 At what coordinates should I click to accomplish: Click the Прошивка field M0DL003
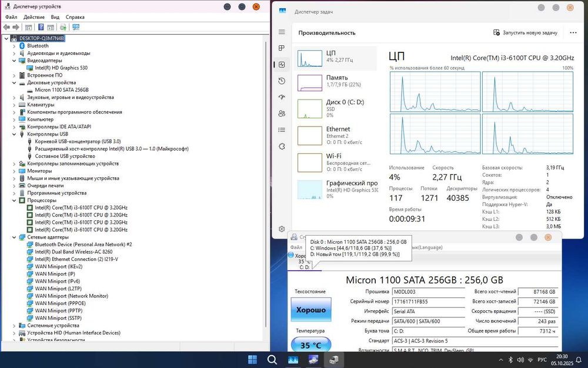(x=428, y=292)
